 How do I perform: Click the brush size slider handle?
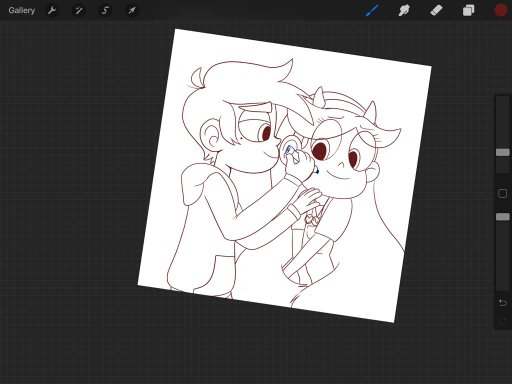503,152
